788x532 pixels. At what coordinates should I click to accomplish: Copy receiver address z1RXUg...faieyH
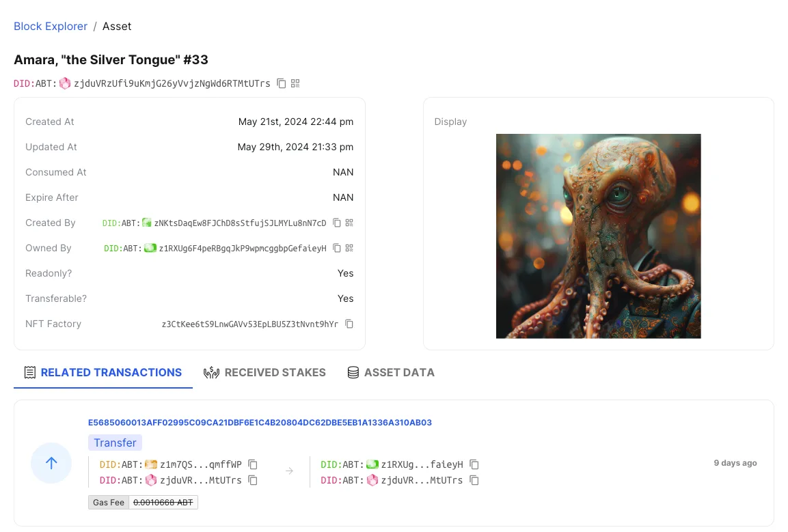[474, 464]
